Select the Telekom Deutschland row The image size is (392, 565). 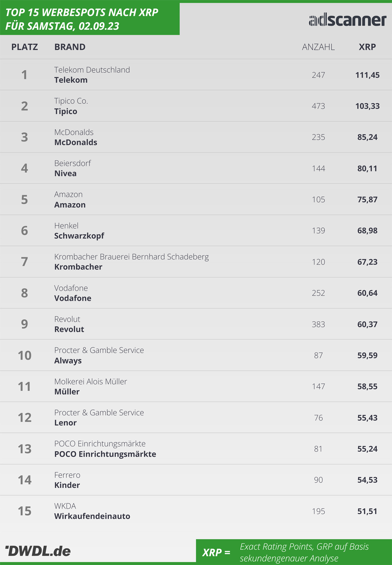pos(196,75)
